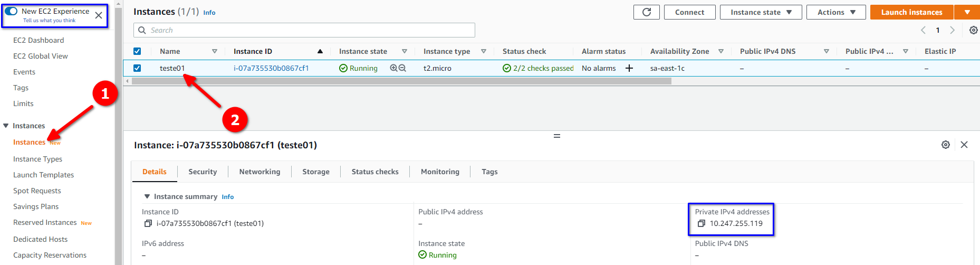Viewport: 980px width, 265px height.
Task: Switch to the Status checks tab
Action: (x=375, y=172)
